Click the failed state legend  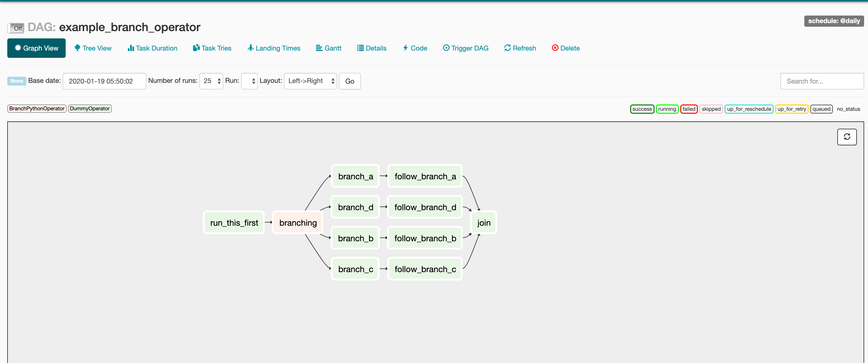[x=689, y=109]
